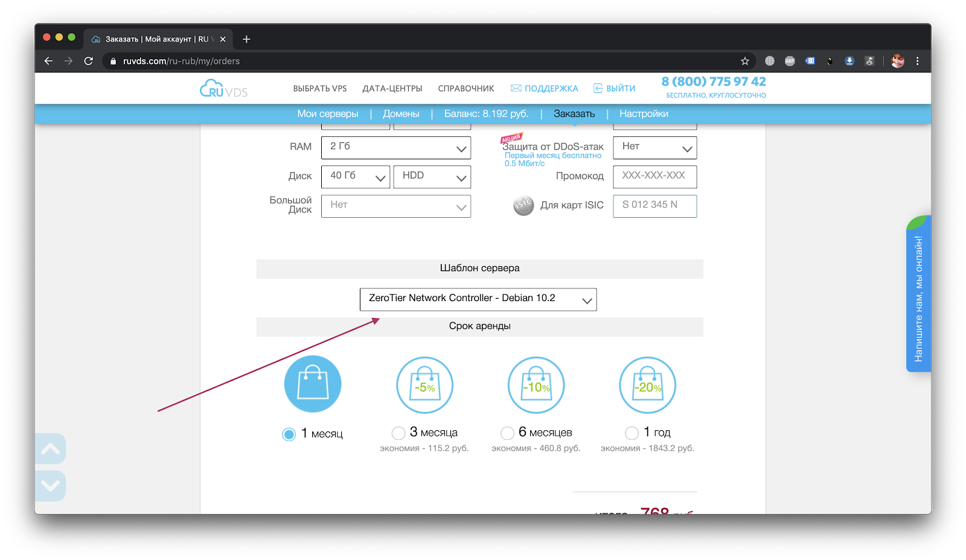Screen dimensions: 966x560
Task: Open the RAM 2 Гб dropdown
Action: click(396, 148)
